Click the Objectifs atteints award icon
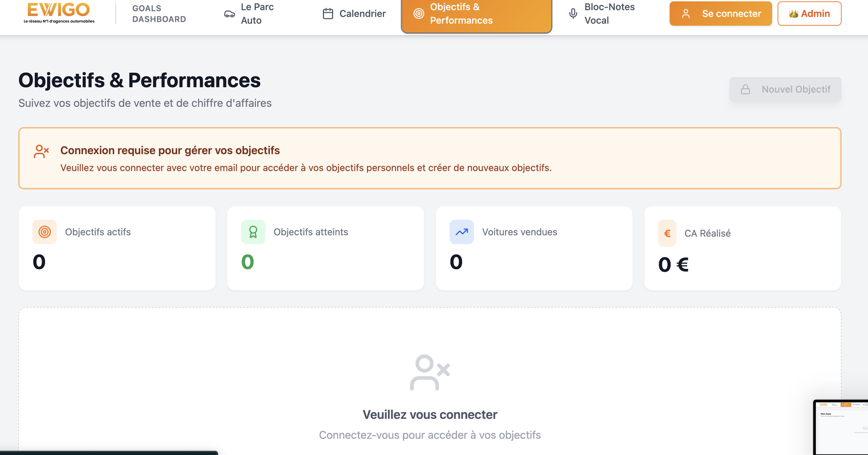Image resolution: width=868 pixels, height=455 pixels. (x=253, y=232)
